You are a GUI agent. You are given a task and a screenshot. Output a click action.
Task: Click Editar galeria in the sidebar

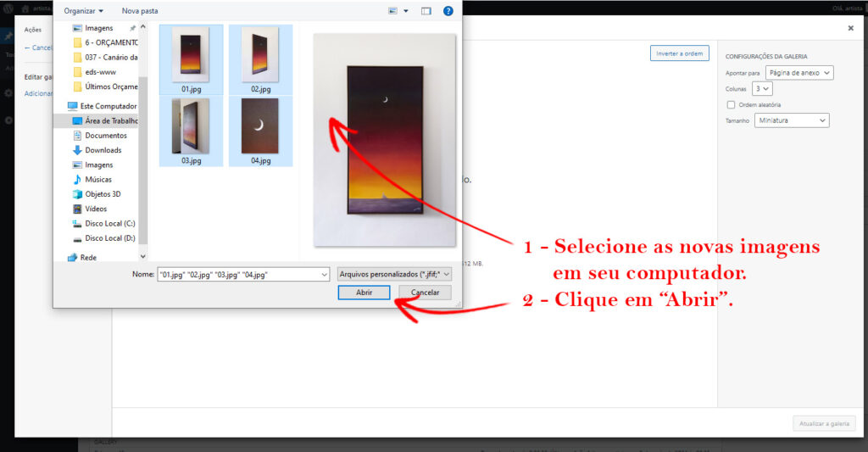coord(39,77)
